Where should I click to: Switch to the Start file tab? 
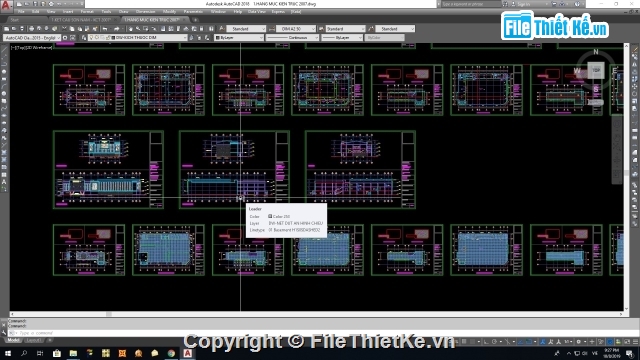(15, 20)
